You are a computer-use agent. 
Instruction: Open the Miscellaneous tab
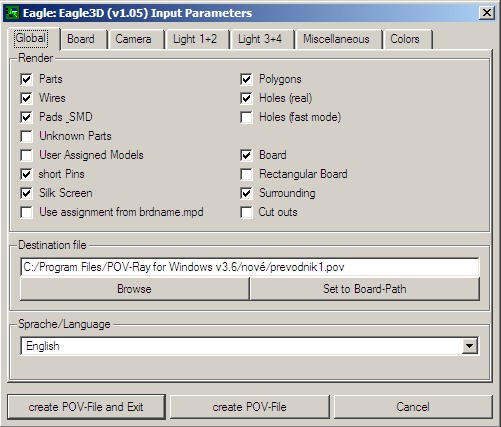(x=336, y=39)
